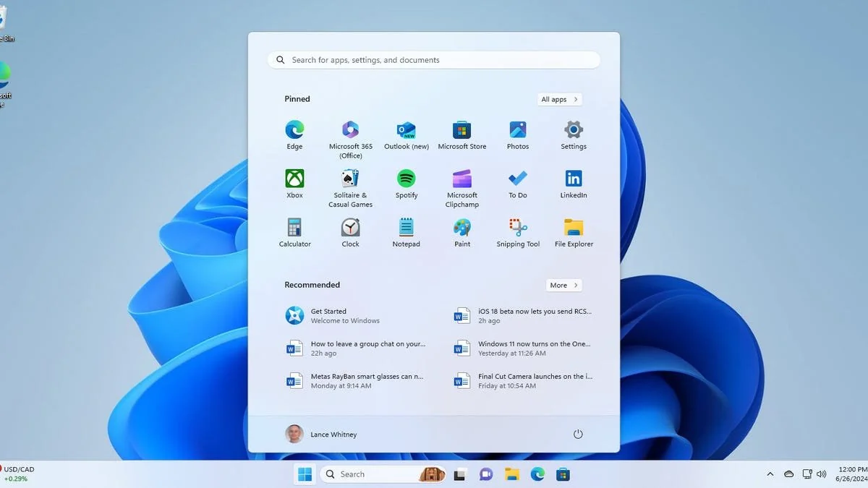Launch Snipping Tool
The image size is (868, 488).
pyautogui.click(x=518, y=232)
